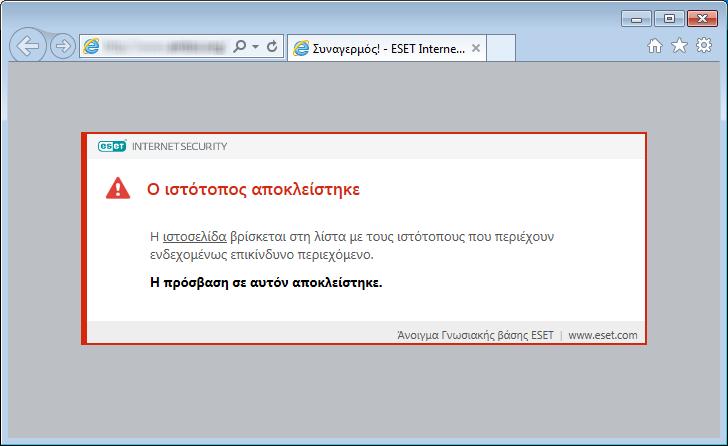728x446 pixels.
Task: Click text Η πρόσβαση σε αυτόν αποκλείστηκε.
Action: pyautogui.click(x=266, y=282)
